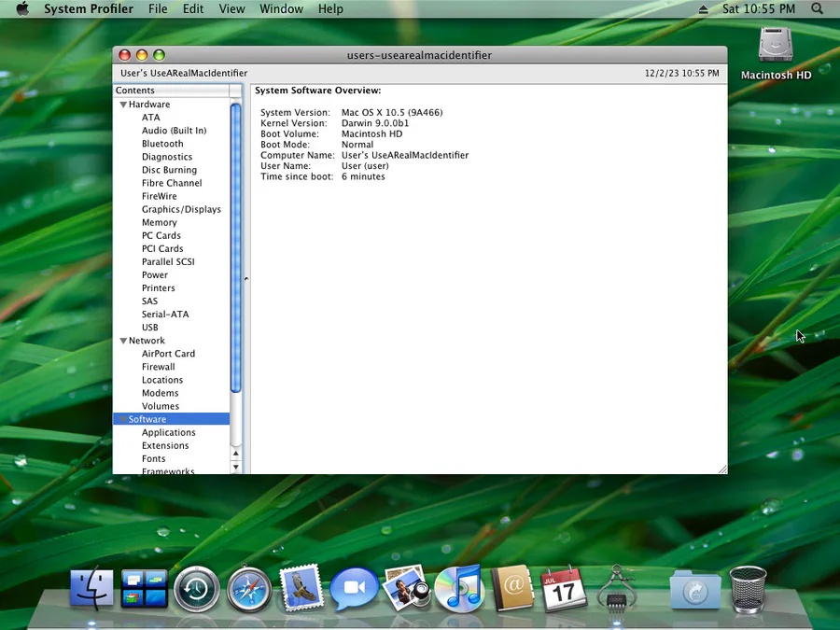Select Graphics/Displays entry

pyautogui.click(x=181, y=209)
